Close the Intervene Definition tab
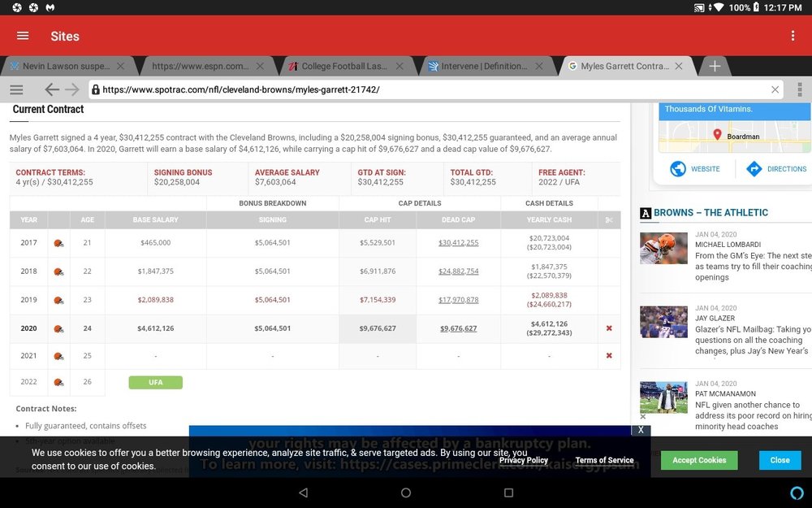This screenshot has height=508, width=812. (x=539, y=66)
